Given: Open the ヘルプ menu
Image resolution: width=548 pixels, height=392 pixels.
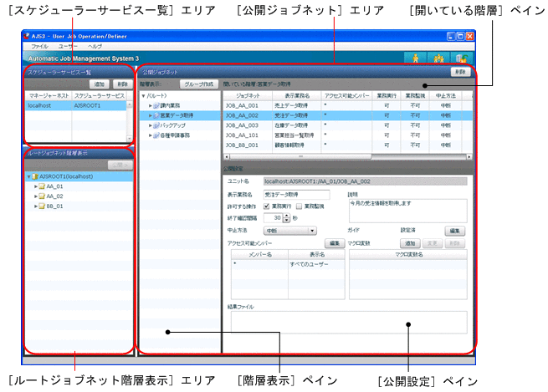Looking at the screenshot, I should click(95, 47).
